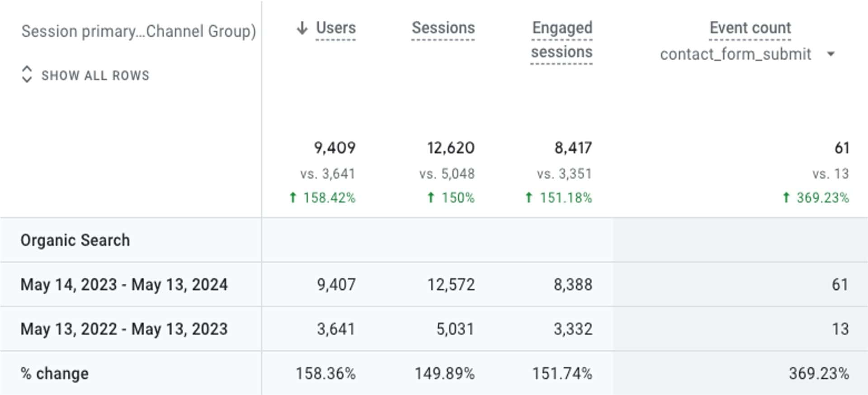
Task: Select the Organic Search row label
Action: coord(75,240)
